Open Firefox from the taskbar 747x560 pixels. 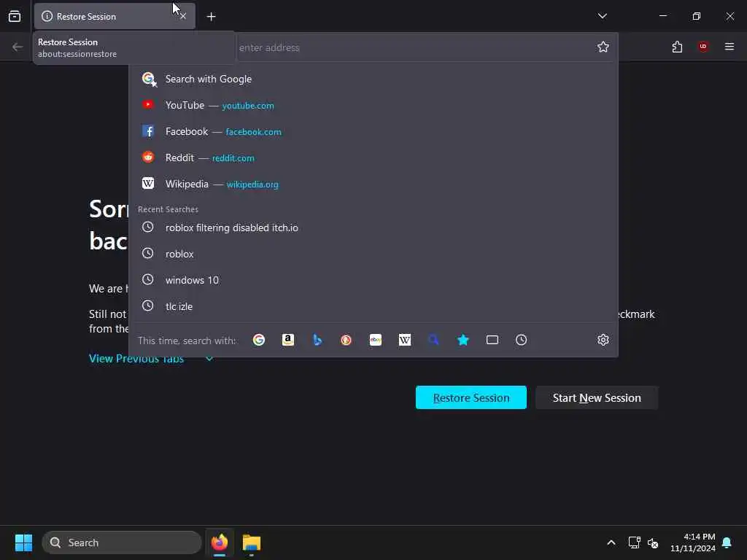(220, 542)
